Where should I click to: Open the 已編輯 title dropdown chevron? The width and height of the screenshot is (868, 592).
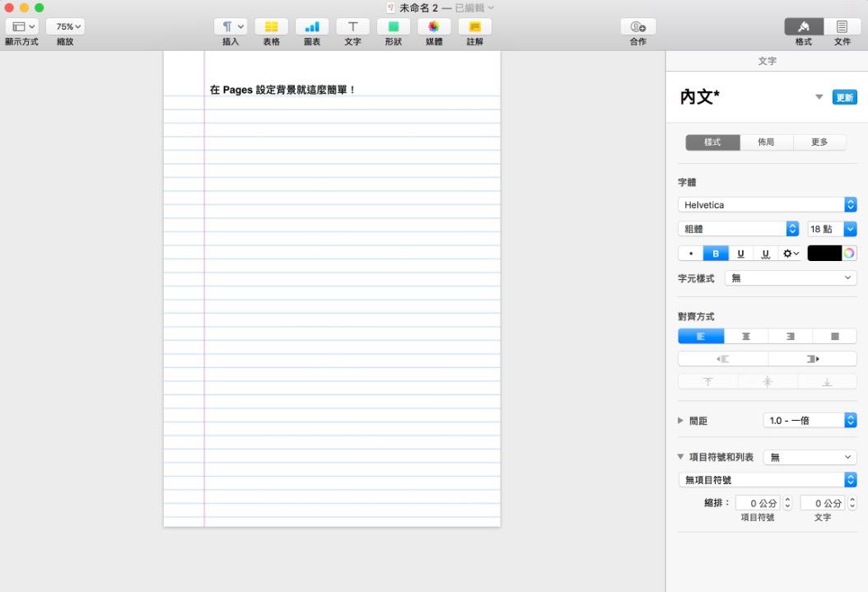(491, 7)
